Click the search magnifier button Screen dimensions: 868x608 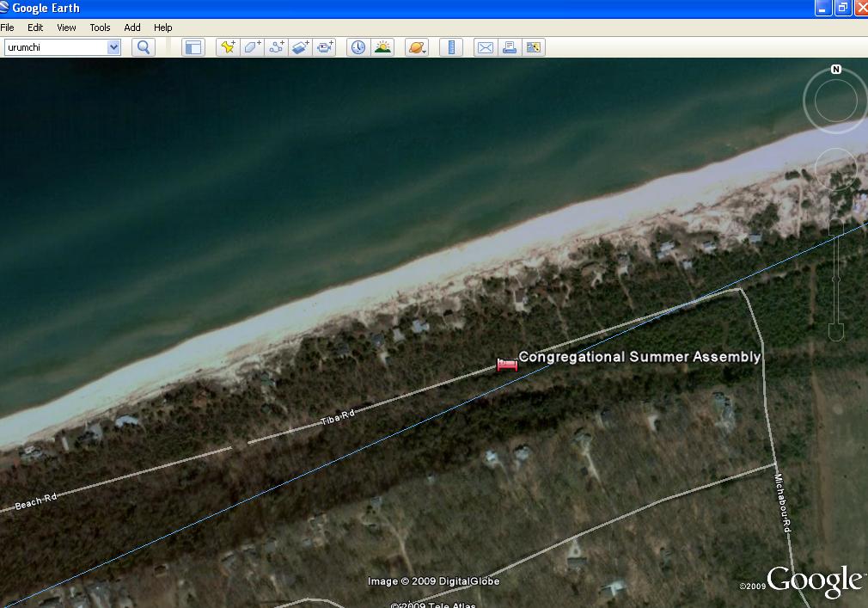coord(144,47)
